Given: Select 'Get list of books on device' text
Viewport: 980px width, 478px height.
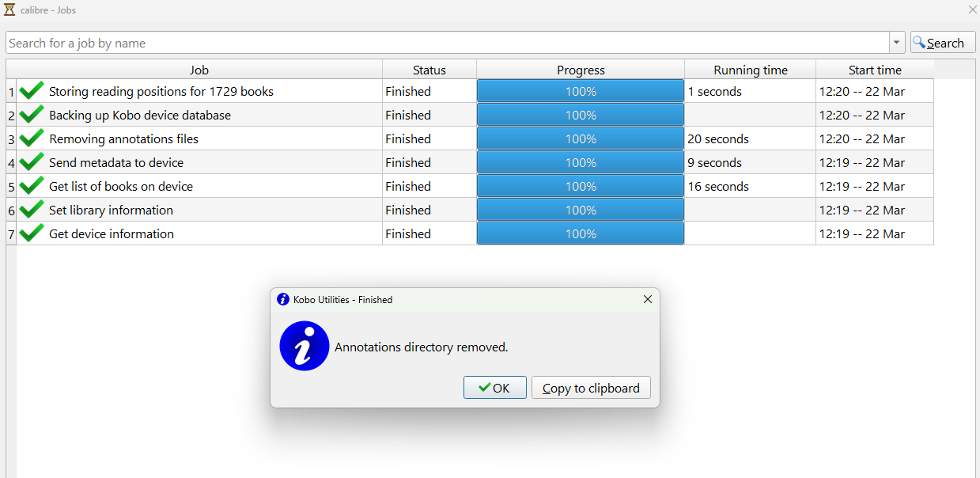Looking at the screenshot, I should point(121,186).
